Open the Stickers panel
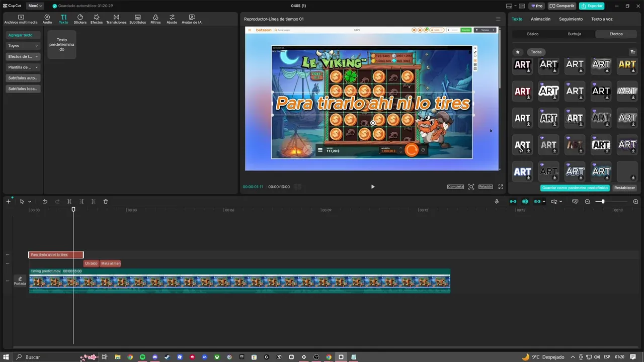Image resolution: width=644 pixels, height=362 pixels. pyautogui.click(x=80, y=19)
